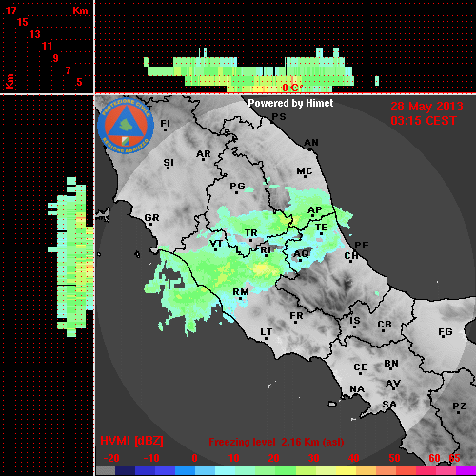Click the AV city label
Viewport: 476px width, 476px height.
[393, 385]
